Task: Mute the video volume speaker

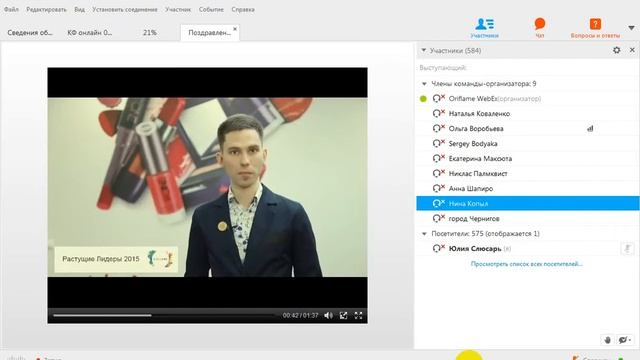Action: pos(329,315)
